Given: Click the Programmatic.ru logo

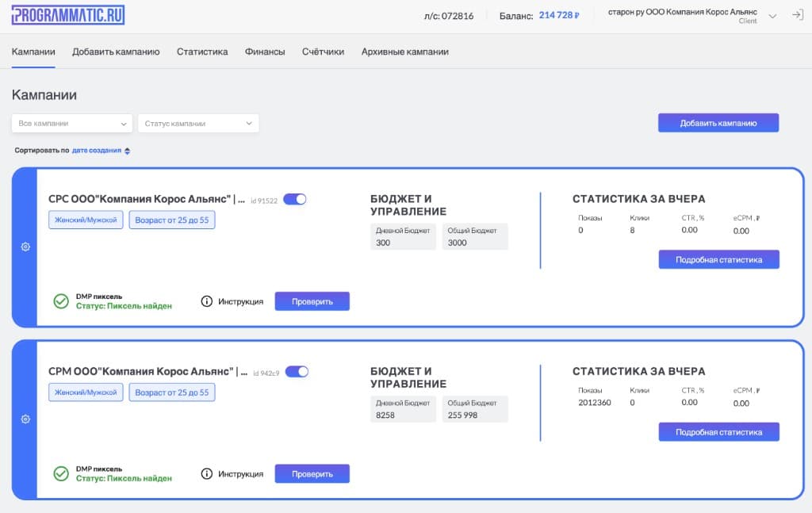Looking at the screenshot, I should (68, 15).
